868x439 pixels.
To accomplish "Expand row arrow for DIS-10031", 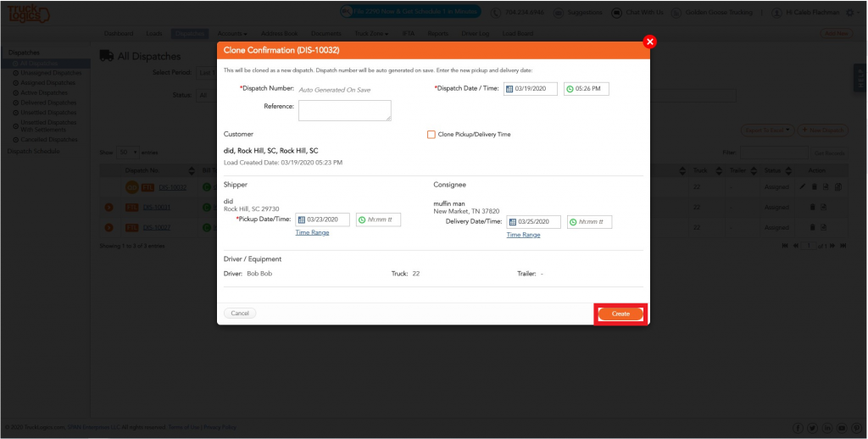I will [108, 208].
